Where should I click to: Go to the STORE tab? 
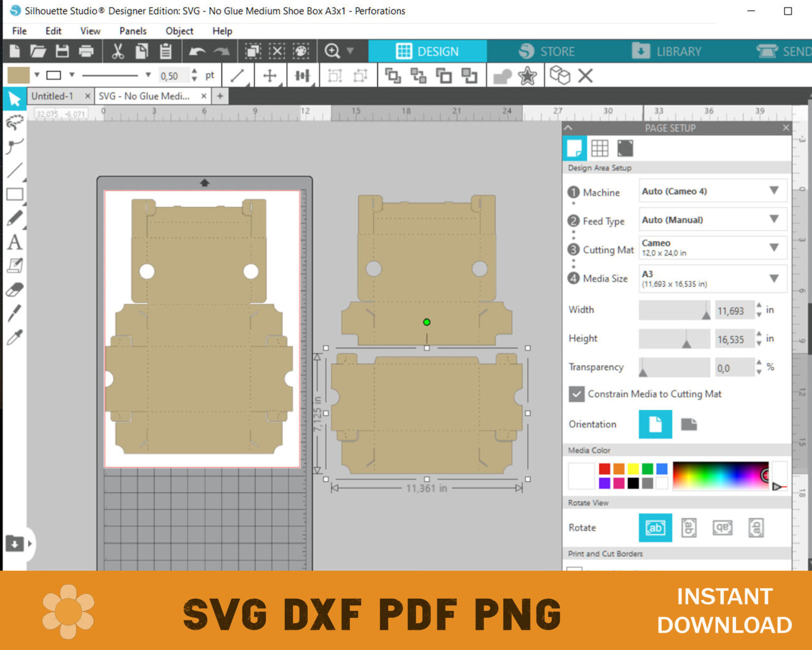[x=547, y=51]
